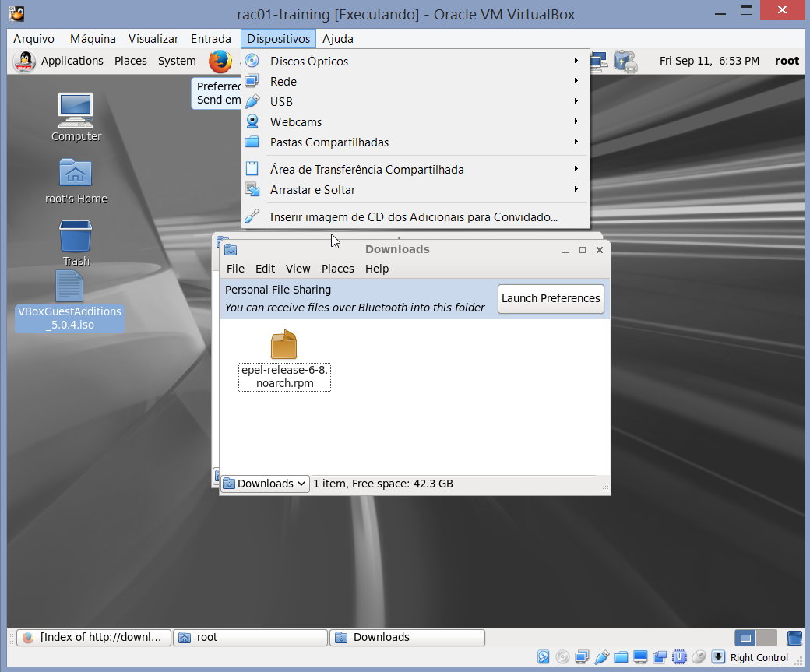This screenshot has height=672, width=810.
Task: Open the Ajuda menu
Action: point(338,39)
